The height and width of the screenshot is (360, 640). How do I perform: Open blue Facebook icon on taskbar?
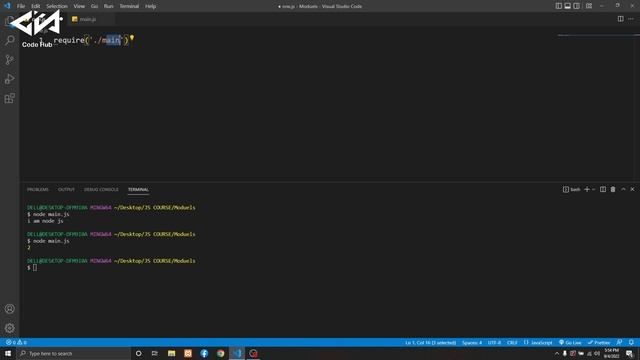tap(204, 353)
